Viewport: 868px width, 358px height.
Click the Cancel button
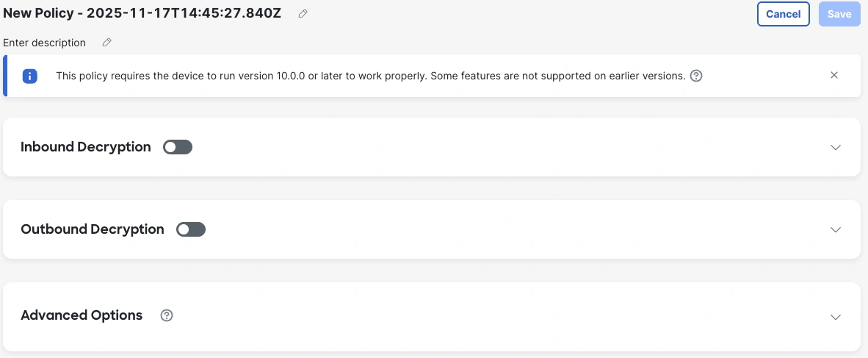(784, 14)
